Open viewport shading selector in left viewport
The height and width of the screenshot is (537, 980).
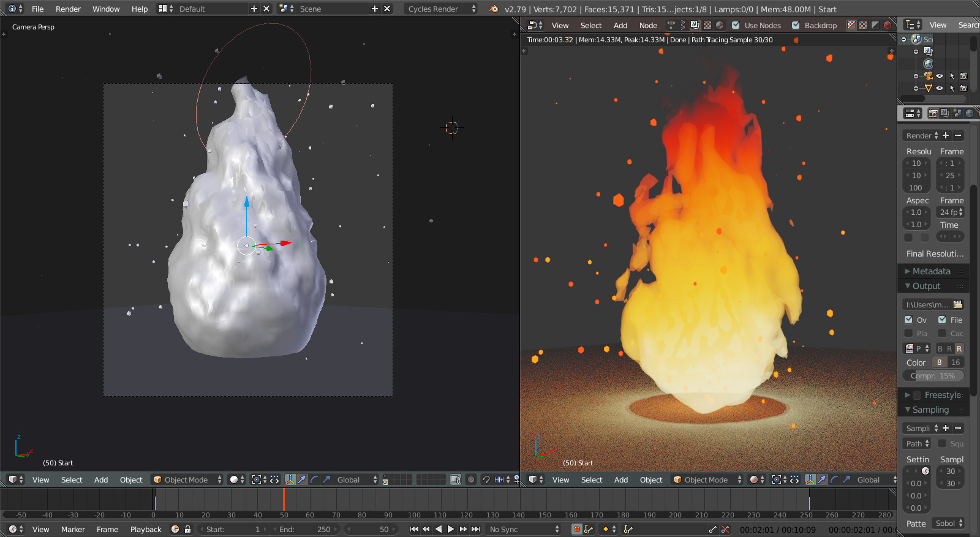coord(236,479)
